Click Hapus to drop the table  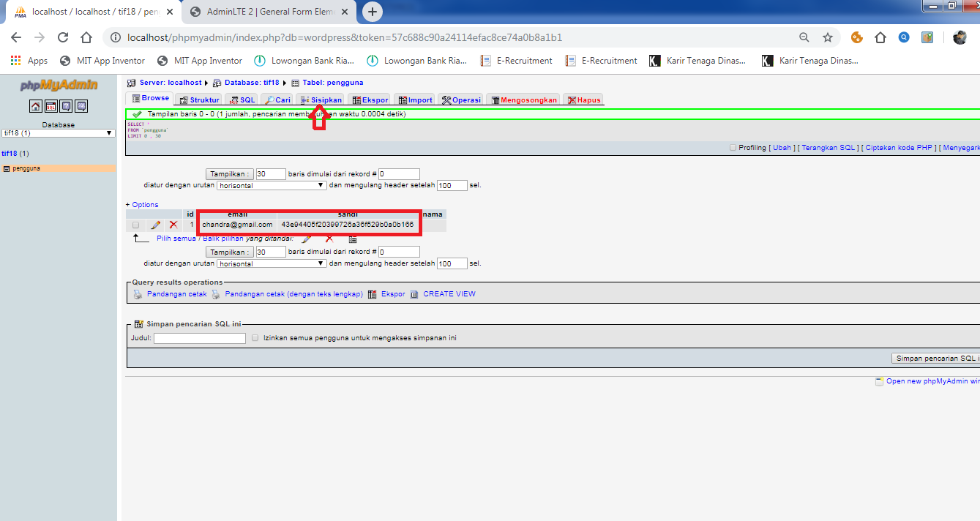pos(583,99)
